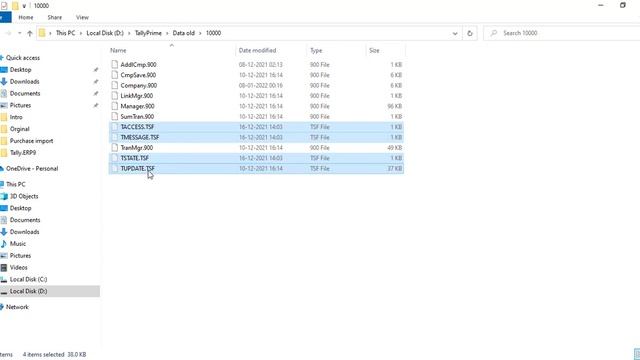
Task: Select This PC in navigation pane
Action: (16, 184)
